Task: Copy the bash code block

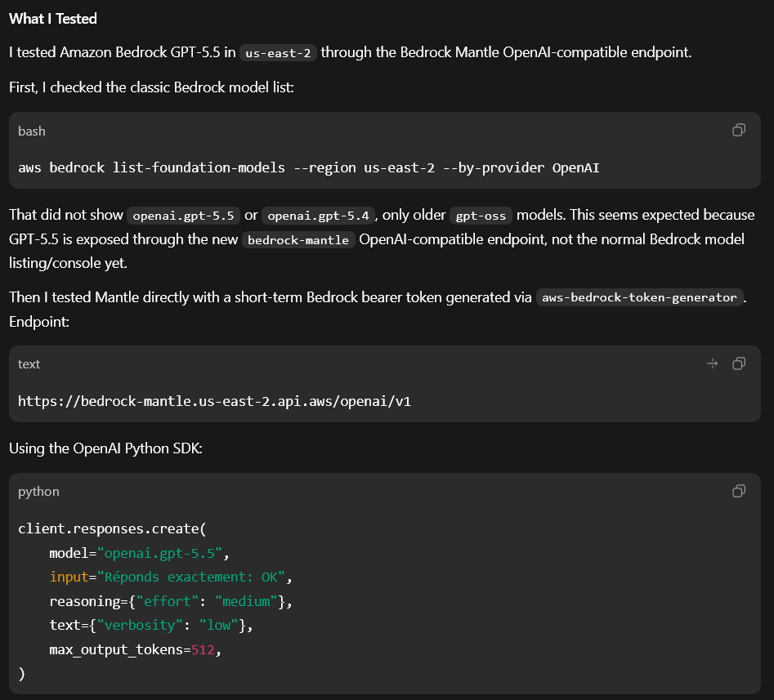Action: click(739, 130)
